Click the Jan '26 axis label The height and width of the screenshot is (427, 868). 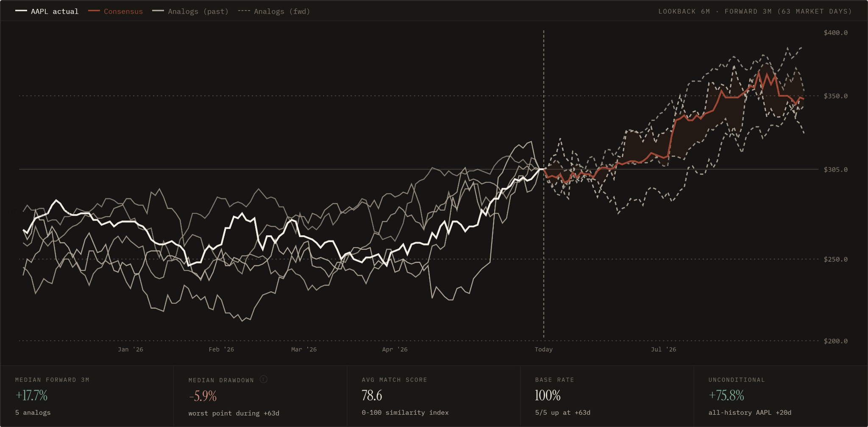[131, 349]
